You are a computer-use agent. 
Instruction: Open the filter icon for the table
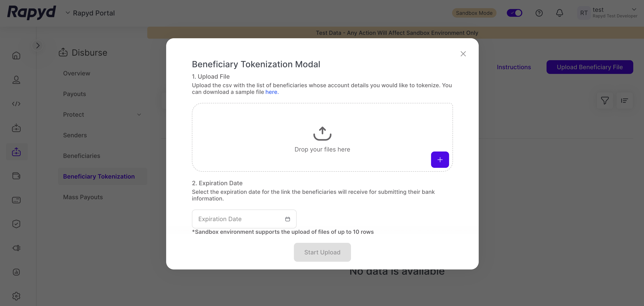pos(605,101)
